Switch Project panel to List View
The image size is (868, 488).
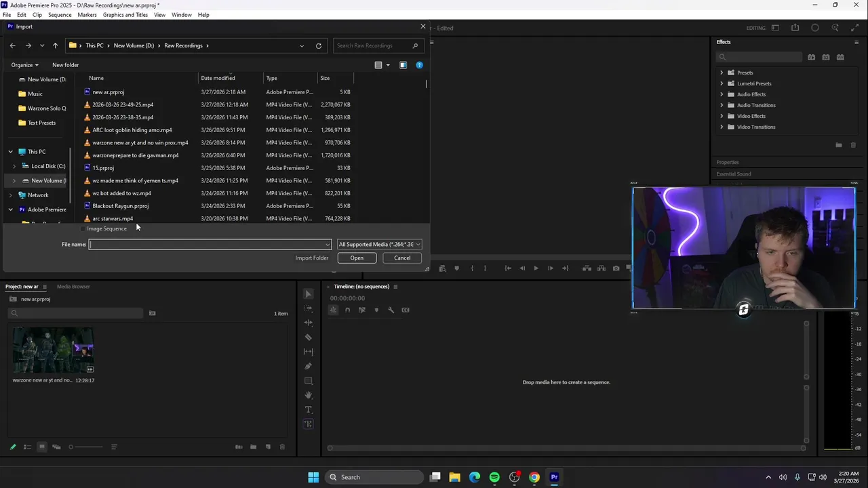click(27, 447)
